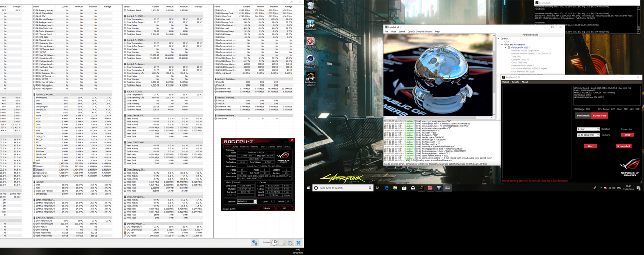Open File Explorer from the taskbar
Image resolution: width=644 pixels, height=255 pixels.
tap(395, 188)
